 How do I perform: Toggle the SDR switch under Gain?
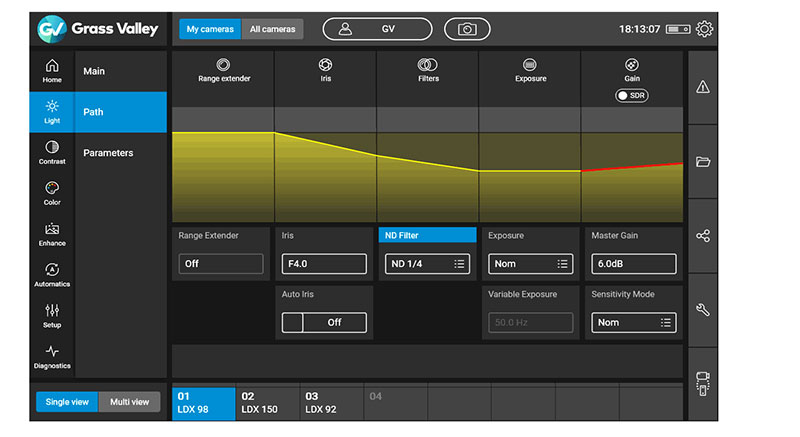(x=632, y=95)
